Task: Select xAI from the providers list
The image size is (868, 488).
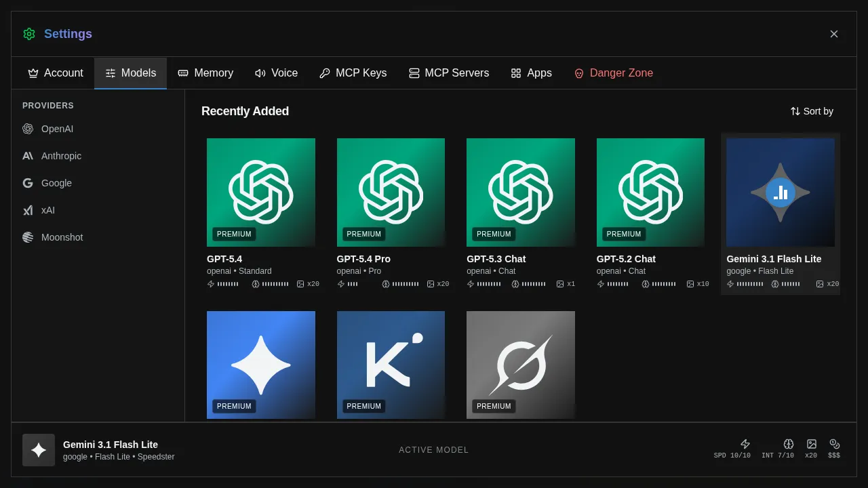Action: point(47,210)
